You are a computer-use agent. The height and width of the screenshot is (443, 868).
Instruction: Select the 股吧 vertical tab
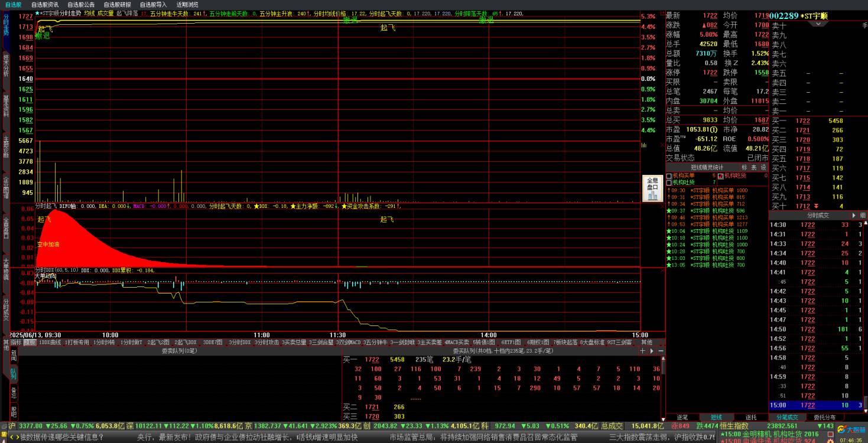tap(14, 411)
